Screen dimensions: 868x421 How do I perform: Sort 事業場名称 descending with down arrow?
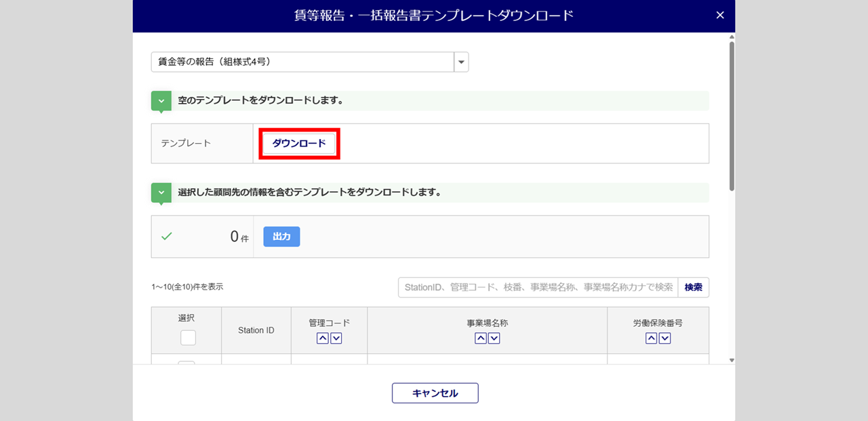[494, 338]
